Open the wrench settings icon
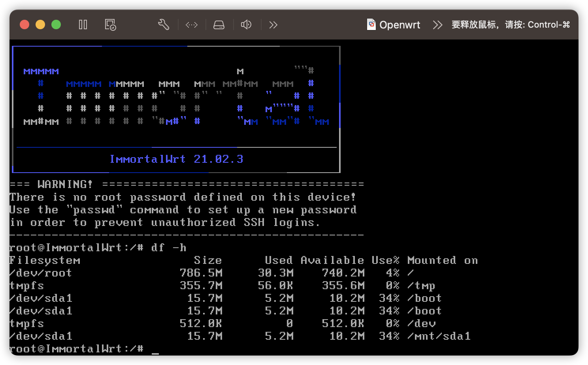Screen dimensions: 588x365 (164, 25)
